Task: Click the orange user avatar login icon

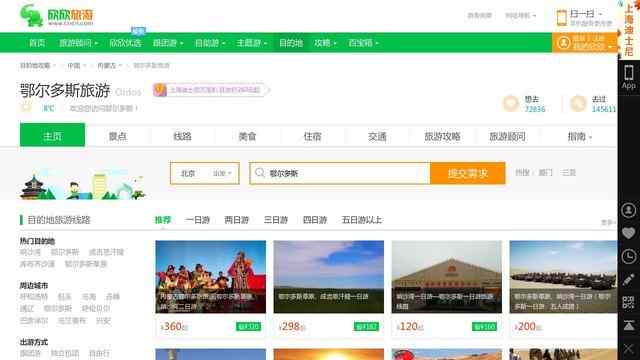Action: 564,42
